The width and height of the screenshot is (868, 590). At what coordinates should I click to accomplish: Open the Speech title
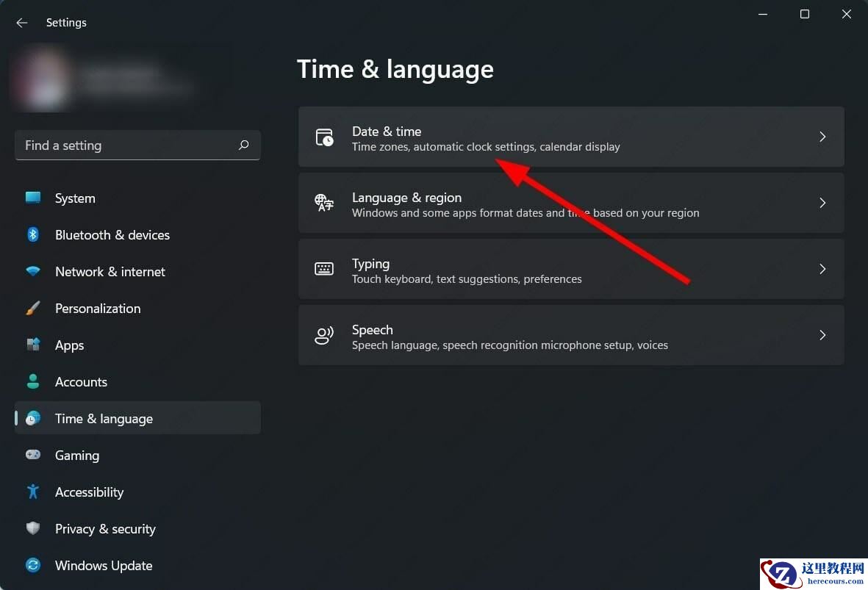pos(373,330)
